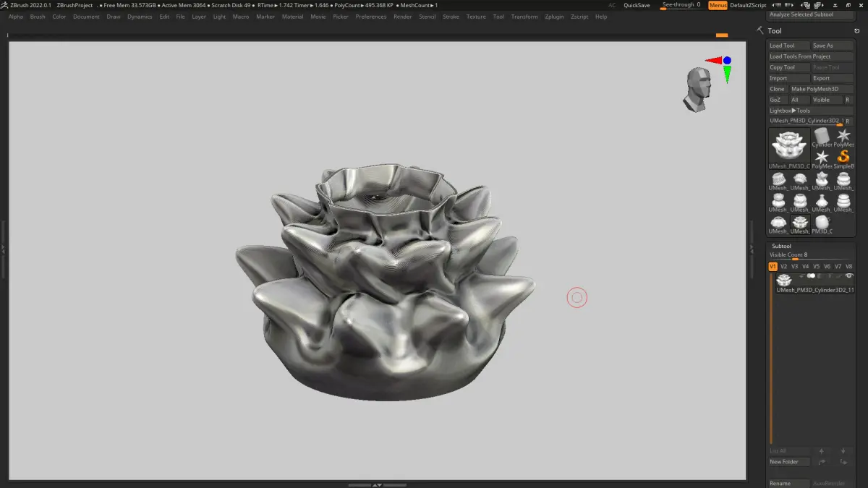Toggle the subtool boolean union mode switch
The image size is (868, 488).
[811, 275]
